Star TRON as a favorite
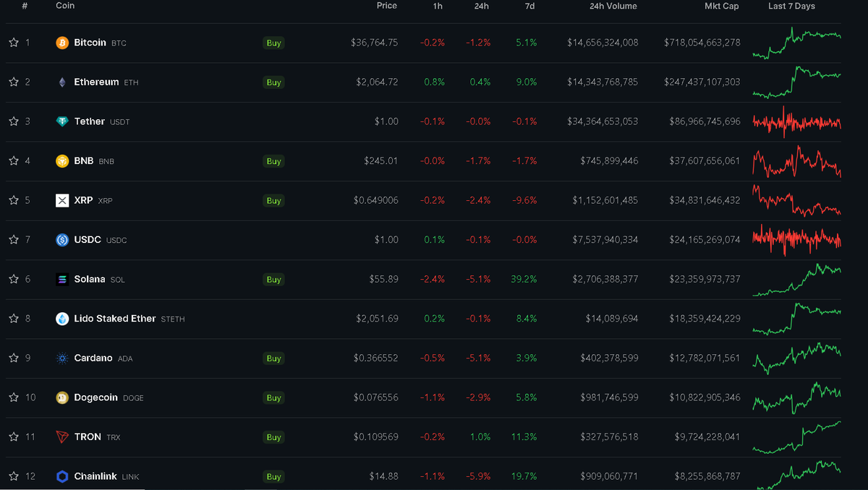This screenshot has height=490, width=868. (x=13, y=437)
